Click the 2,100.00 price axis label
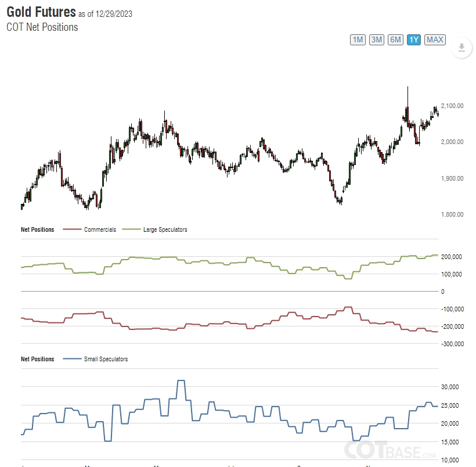The height and width of the screenshot is (467, 476). click(452, 106)
